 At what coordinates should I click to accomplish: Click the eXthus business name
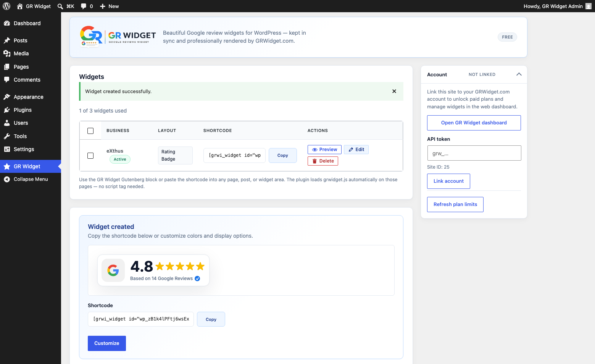pos(115,151)
